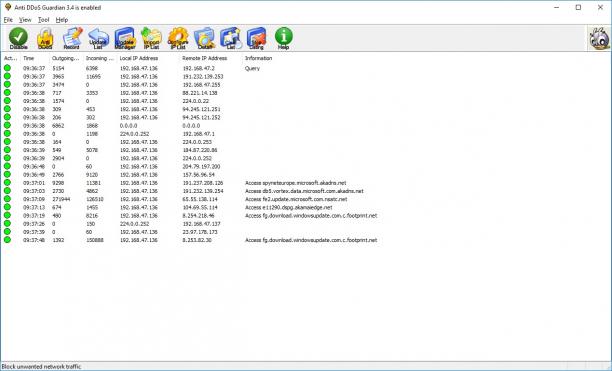
Task: Click green status dot for 191.232.139.253 row
Action: coord(7,76)
